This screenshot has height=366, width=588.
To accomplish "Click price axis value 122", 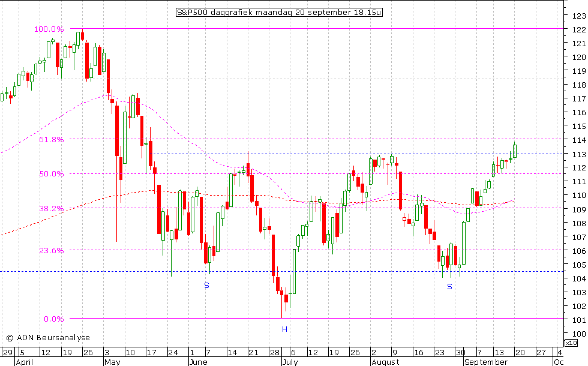I will click(579, 29).
